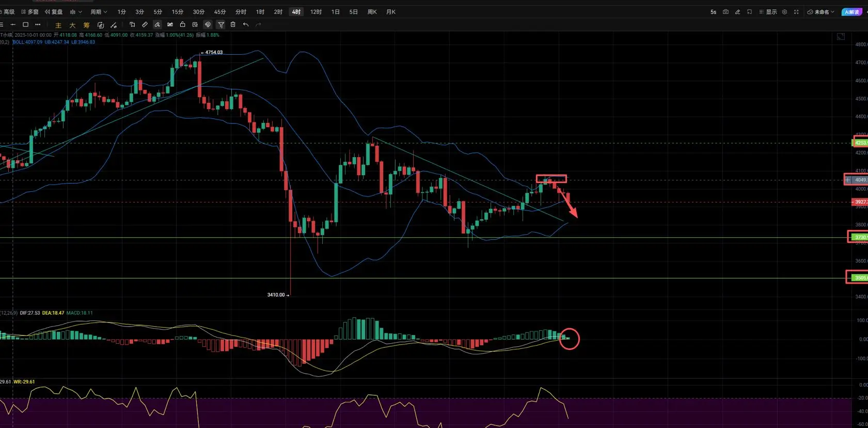The width and height of the screenshot is (868, 428).
Task: Open the 多窗 multi-window layout
Action: tap(30, 12)
